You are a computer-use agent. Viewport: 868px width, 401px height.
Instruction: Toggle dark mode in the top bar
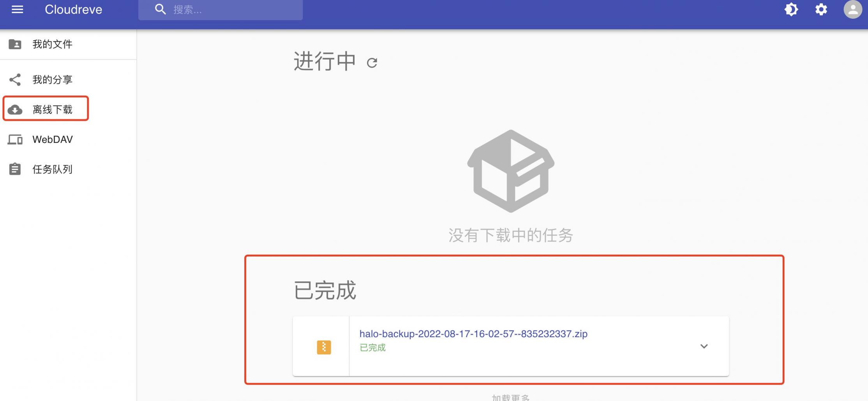791,10
